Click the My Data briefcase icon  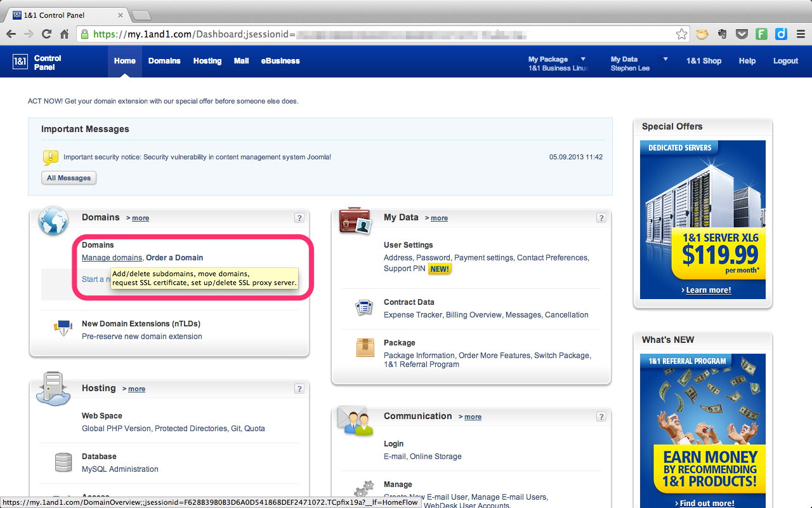tap(355, 220)
